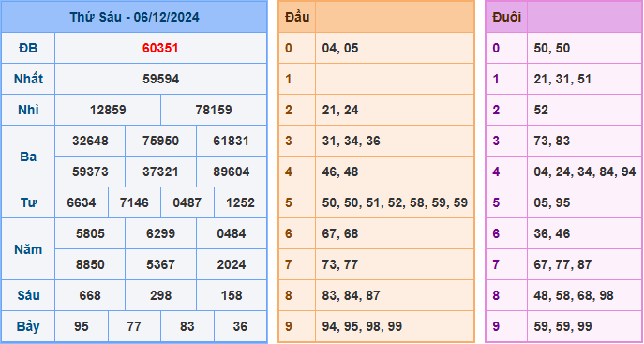Click Tư prize number 1252

(240, 202)
